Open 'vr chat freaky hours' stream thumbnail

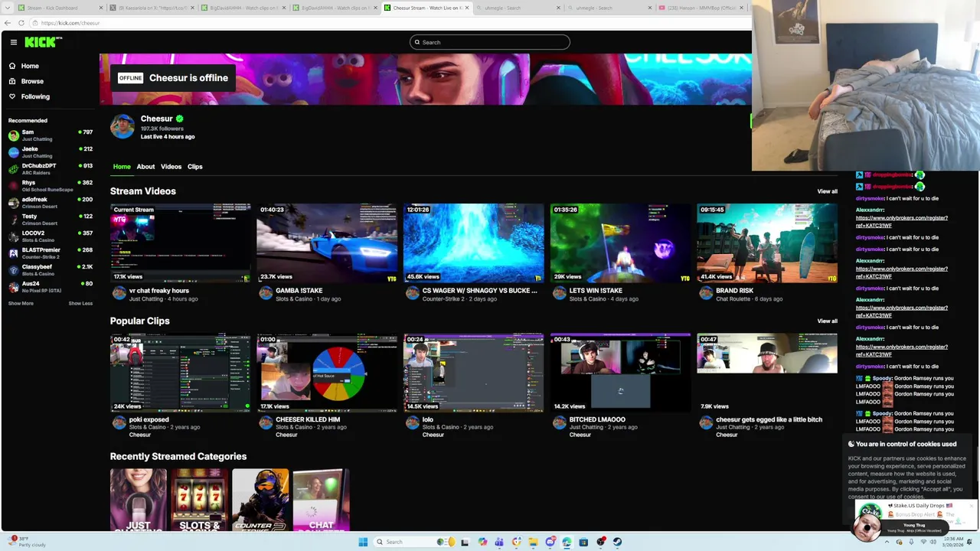(180, 243)
